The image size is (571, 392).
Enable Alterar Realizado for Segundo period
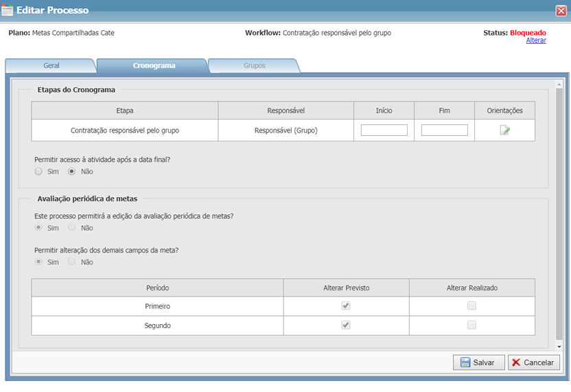pyautogui.click(x=471, y=325)
